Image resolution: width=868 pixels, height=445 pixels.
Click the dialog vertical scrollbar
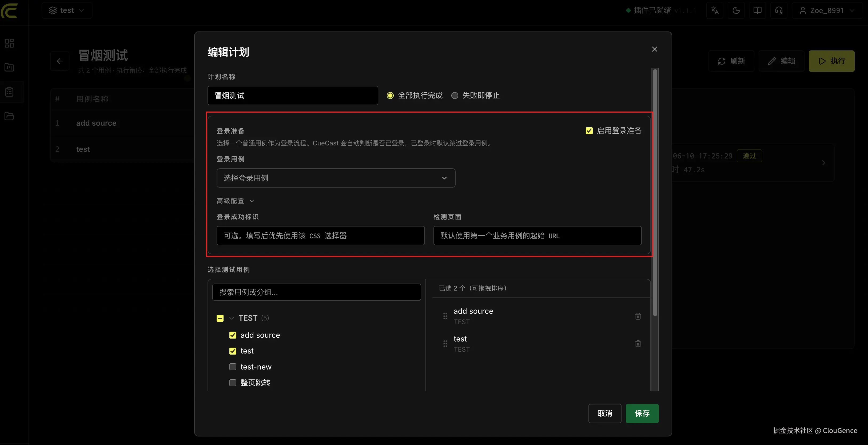tap(655, 192)
